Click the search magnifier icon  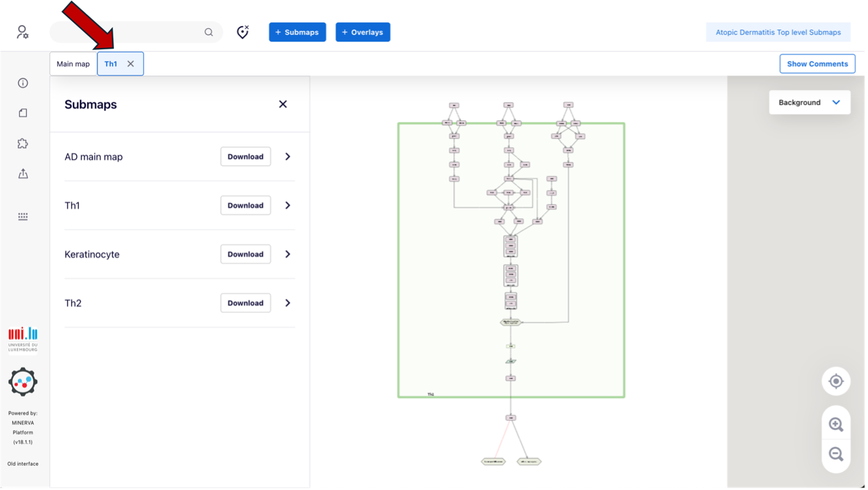click(x=209, y=32)
